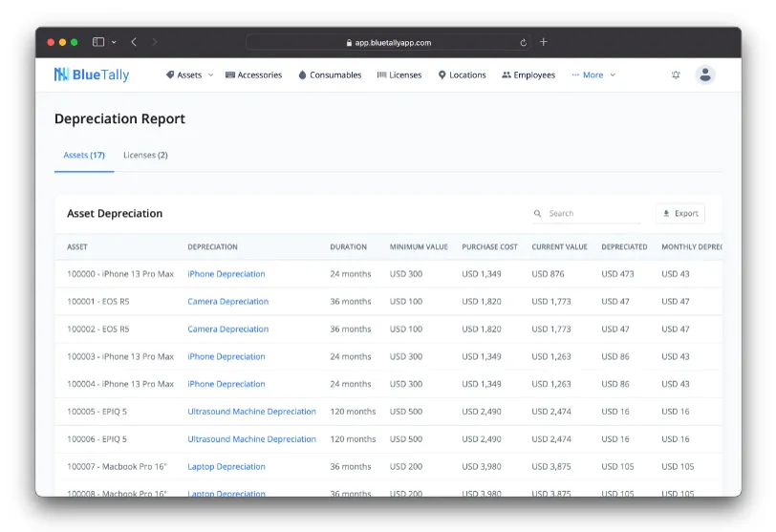Open sidebar options dropdown arrow in browser
Screen dimensions: 776x532
pyautogui.click(x=114, y=43)
